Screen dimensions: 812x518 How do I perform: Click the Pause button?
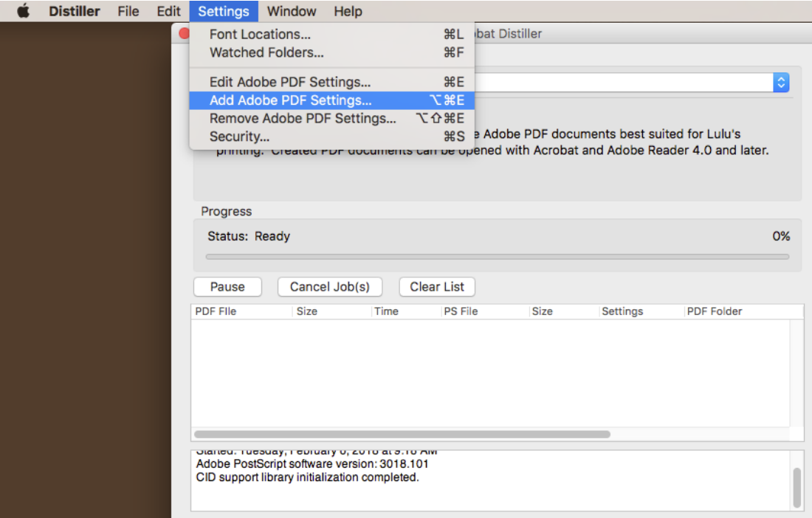pos(227,287)
